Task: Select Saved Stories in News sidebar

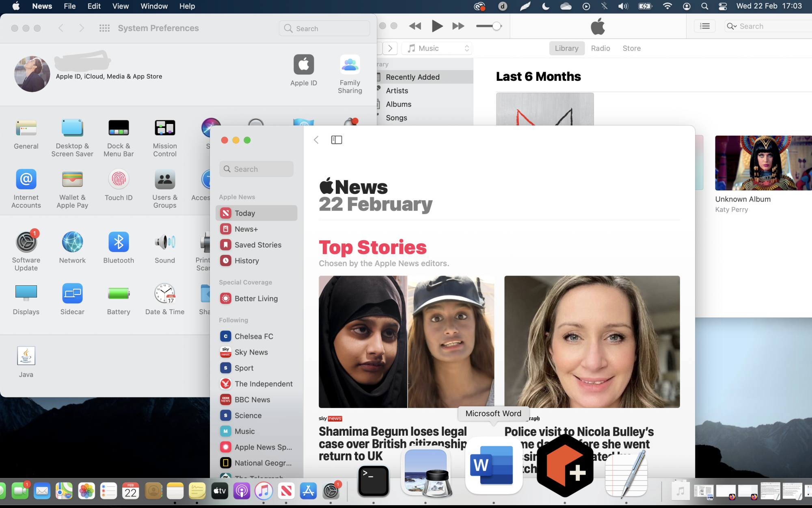Action: 257,245
